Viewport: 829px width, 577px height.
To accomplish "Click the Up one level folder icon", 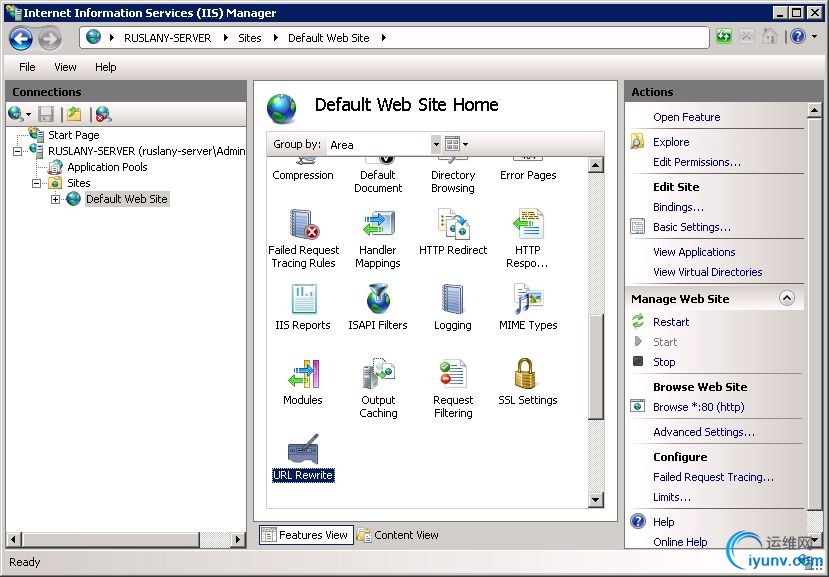I will click(75, 114).
